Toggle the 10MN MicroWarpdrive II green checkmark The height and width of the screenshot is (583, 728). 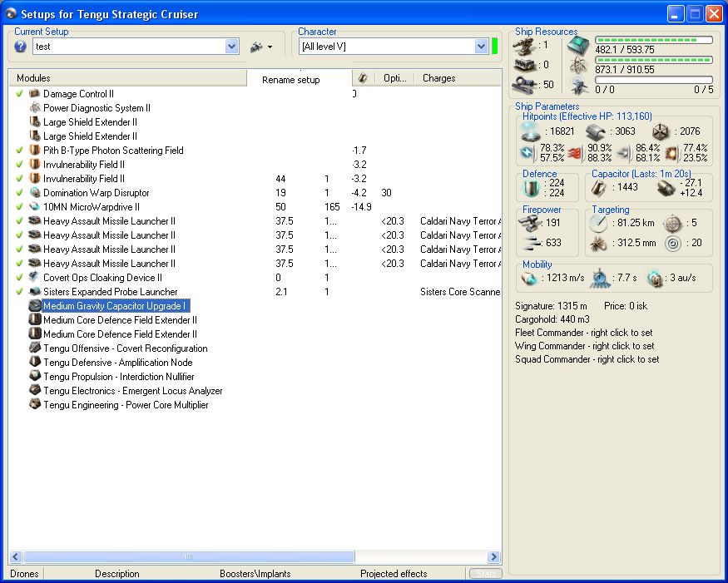point(19,207)
